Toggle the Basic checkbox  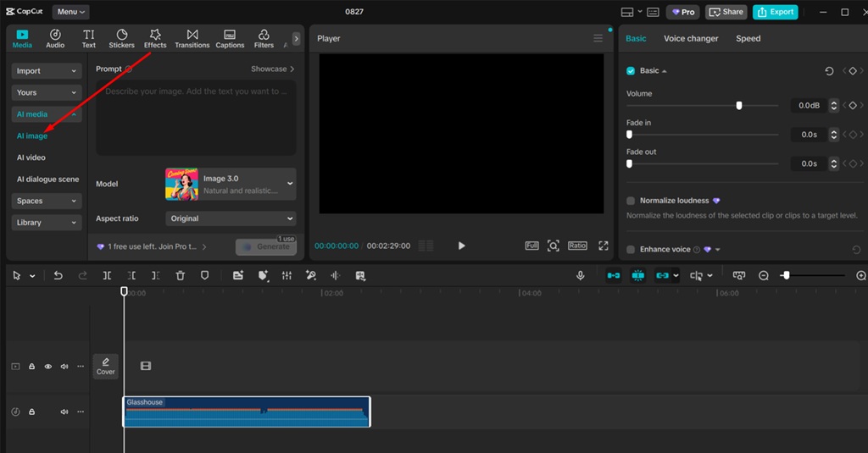[x=631, y=71]
